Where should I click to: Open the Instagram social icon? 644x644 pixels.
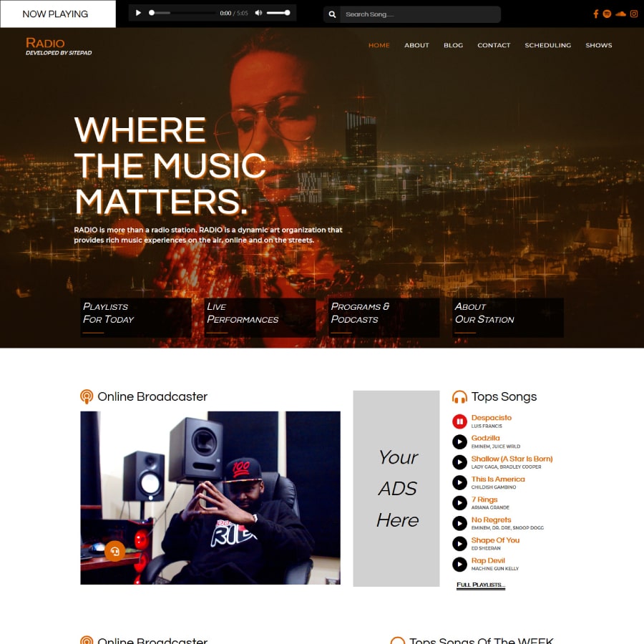(634, 14)
